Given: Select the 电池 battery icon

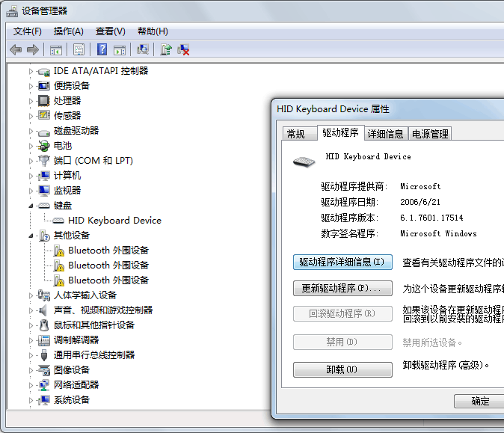Looking at the screenshot, I should pos(44,146).
